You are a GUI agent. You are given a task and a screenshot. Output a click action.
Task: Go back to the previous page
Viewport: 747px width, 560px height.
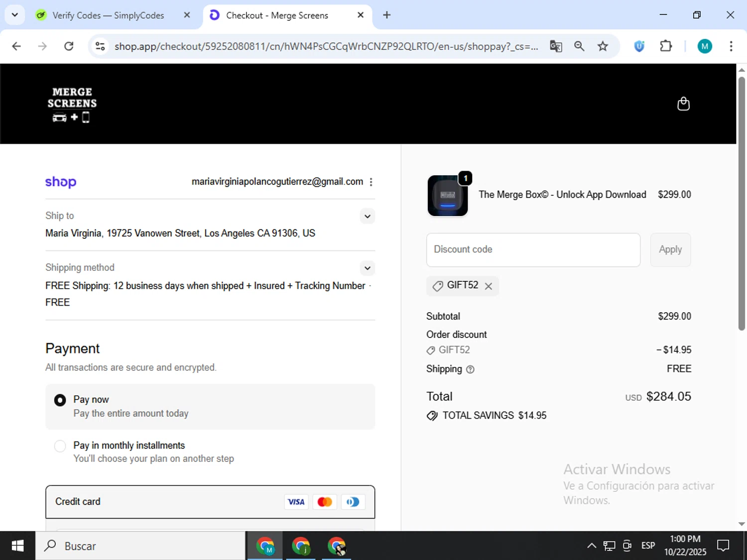pos(16,46)
